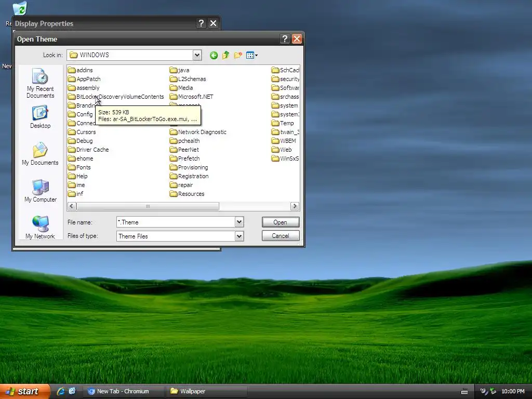Viewport: 532px width, 399px height.
Task: Go back using the green Back arrow icon
Action: pyautogui.click(x=214, y=55)
